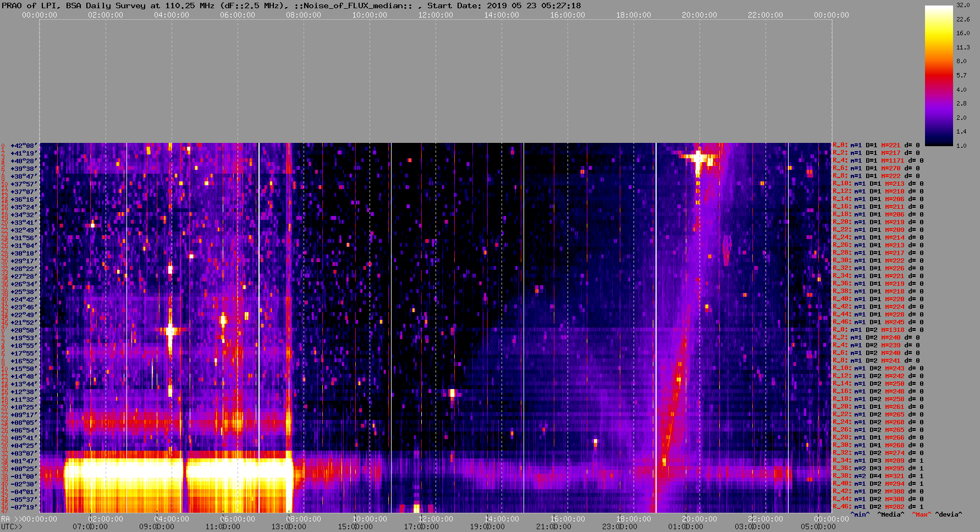Click the 16.0 color scale value
This screenshot has height=532, width=980.
pos(962,33)
